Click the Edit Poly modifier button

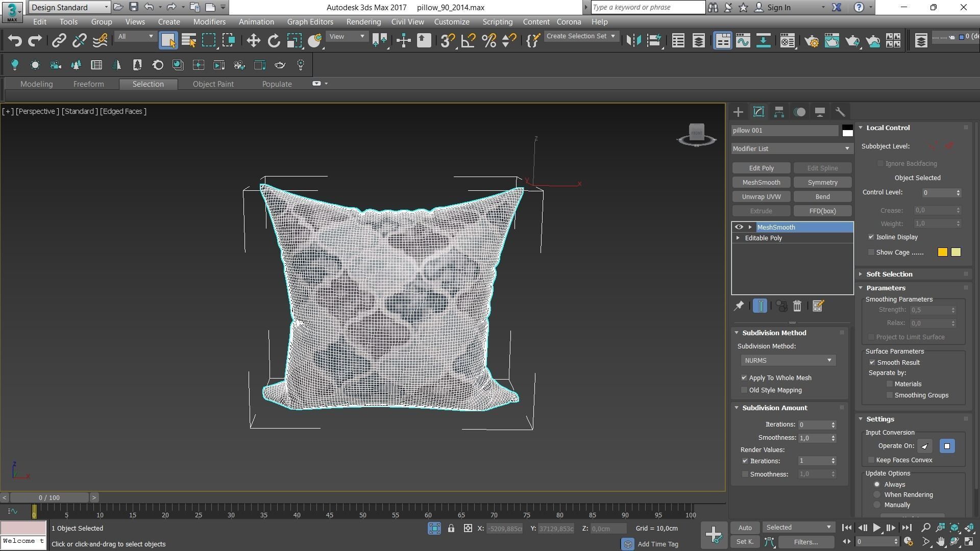[761, 168]
